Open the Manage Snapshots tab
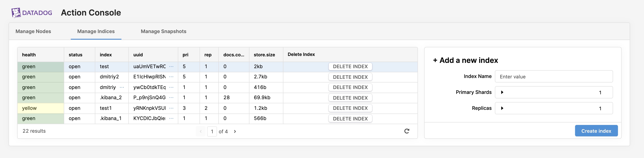This screenshot has height=158, width=644. [x=164, y=31]
